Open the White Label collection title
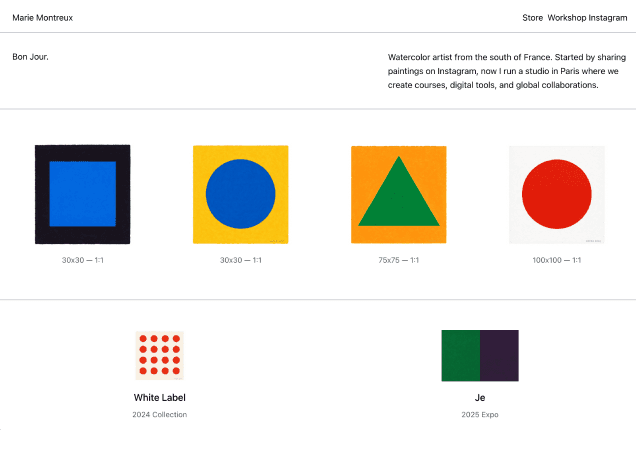 (159, 397)
